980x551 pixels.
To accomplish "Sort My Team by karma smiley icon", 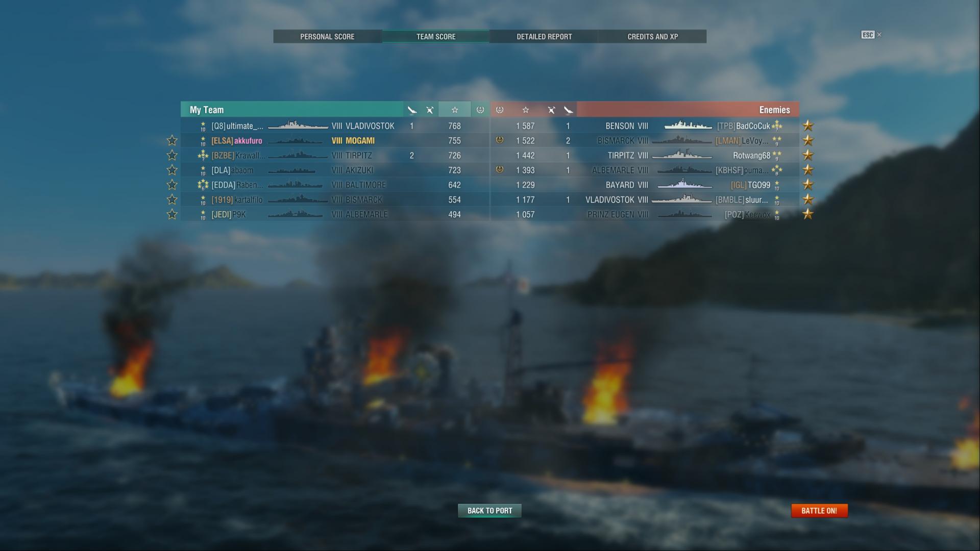I will [x=480, y=110].
